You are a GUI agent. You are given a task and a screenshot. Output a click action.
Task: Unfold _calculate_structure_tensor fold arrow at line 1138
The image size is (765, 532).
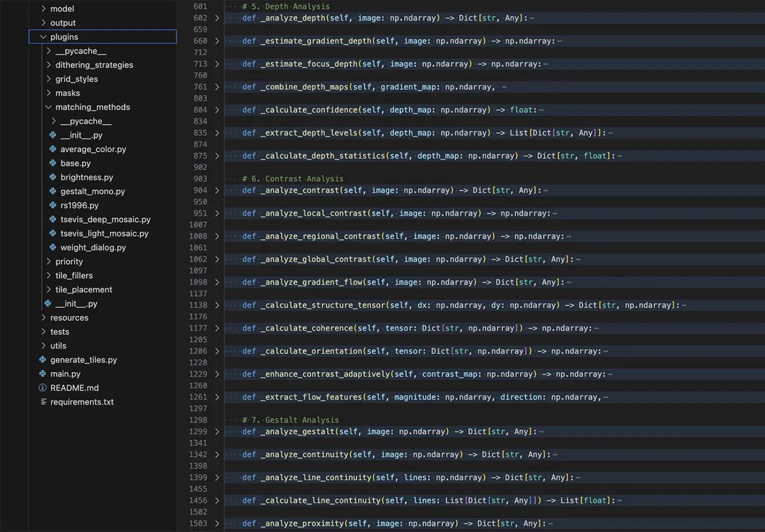coord(217,305)
